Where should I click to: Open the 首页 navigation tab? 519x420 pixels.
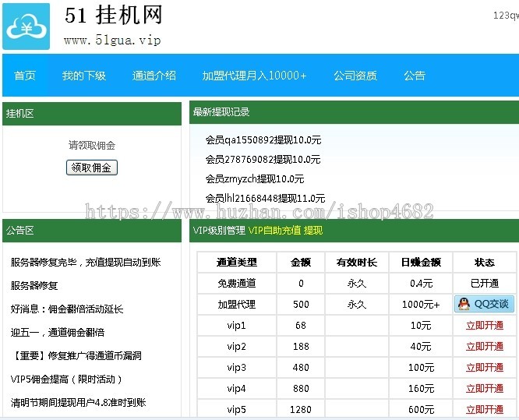point(25,76)
